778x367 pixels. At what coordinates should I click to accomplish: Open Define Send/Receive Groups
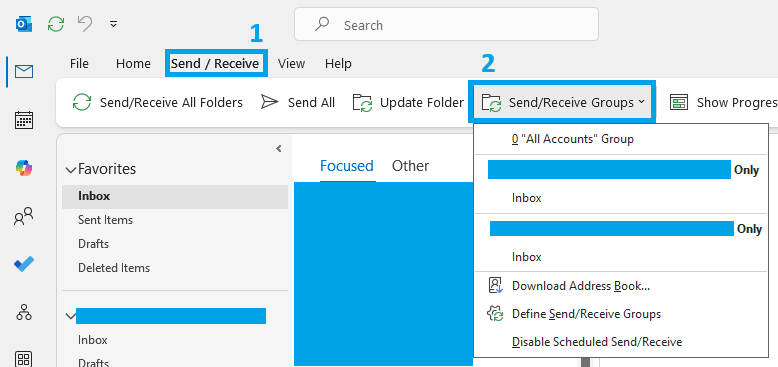click(621, 314)
